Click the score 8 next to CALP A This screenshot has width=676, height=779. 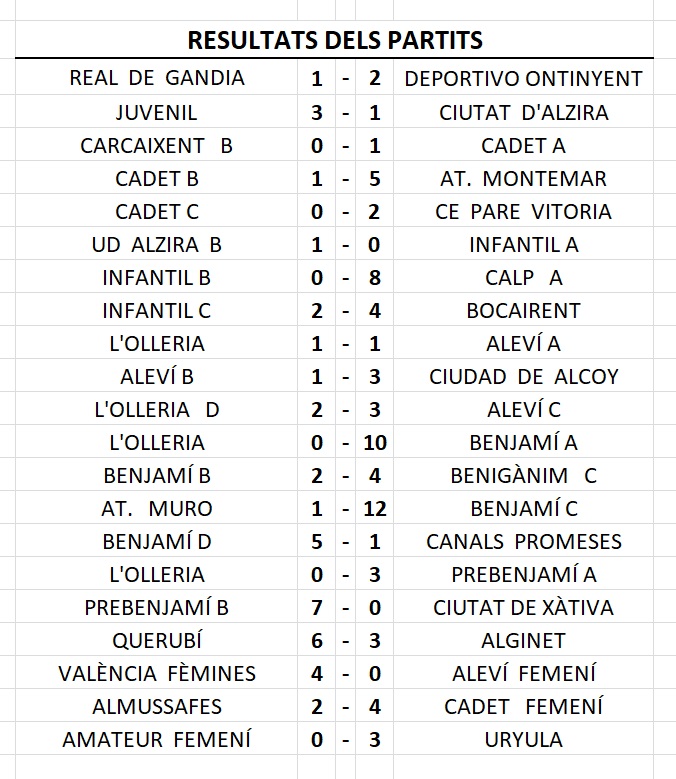[375, 277]
